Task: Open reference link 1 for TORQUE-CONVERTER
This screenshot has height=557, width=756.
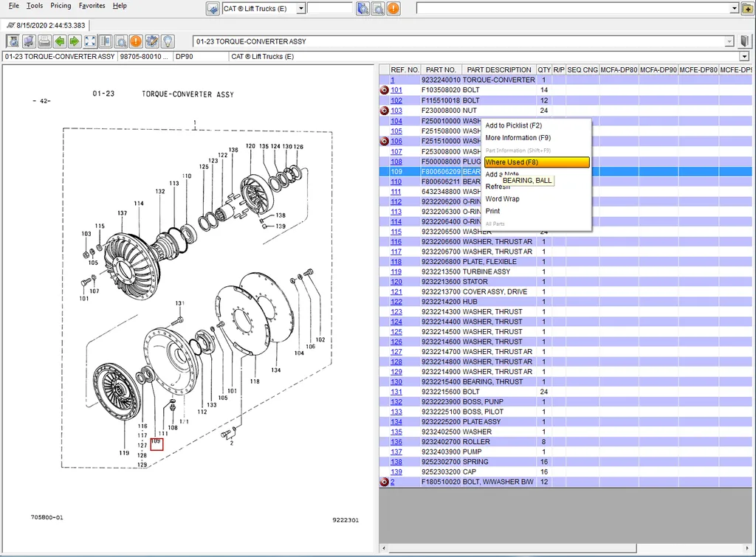Action: coord(393,80)
